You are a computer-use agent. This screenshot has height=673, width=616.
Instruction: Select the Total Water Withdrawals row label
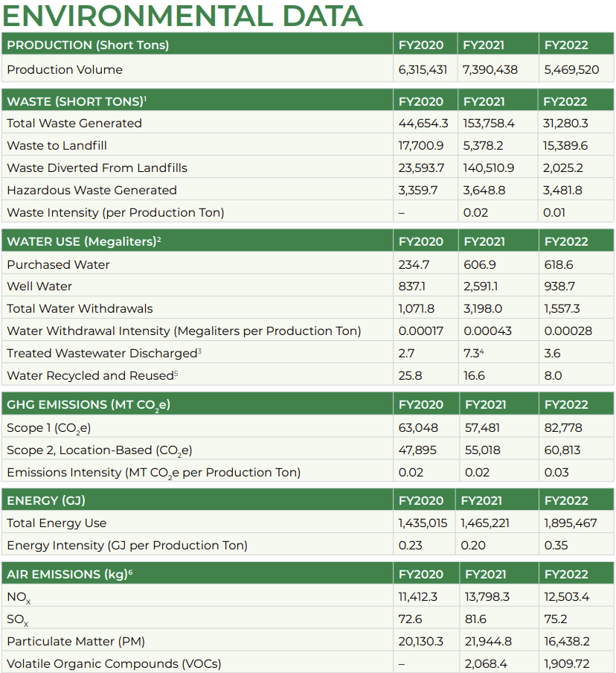[x=80, y=309]
